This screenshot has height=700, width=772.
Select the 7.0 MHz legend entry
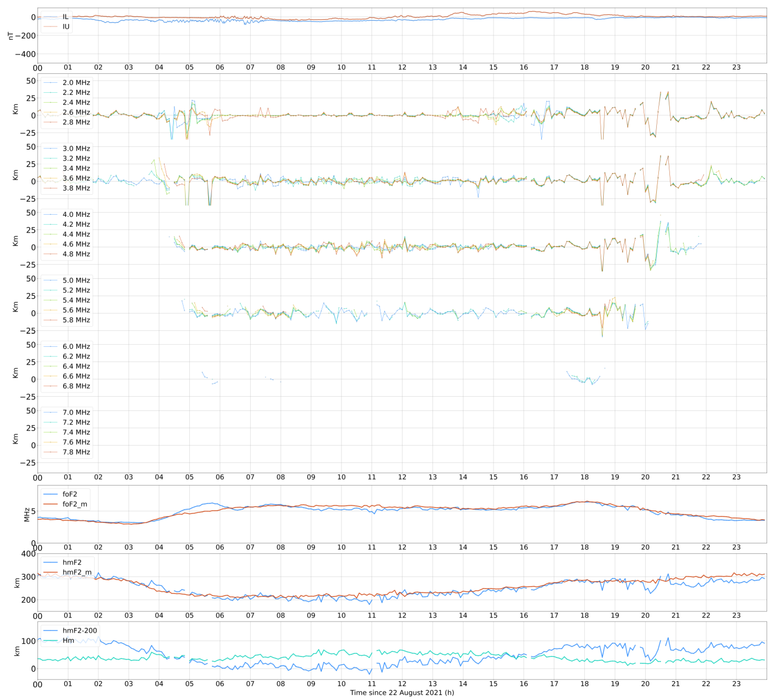tap(76, 412)
